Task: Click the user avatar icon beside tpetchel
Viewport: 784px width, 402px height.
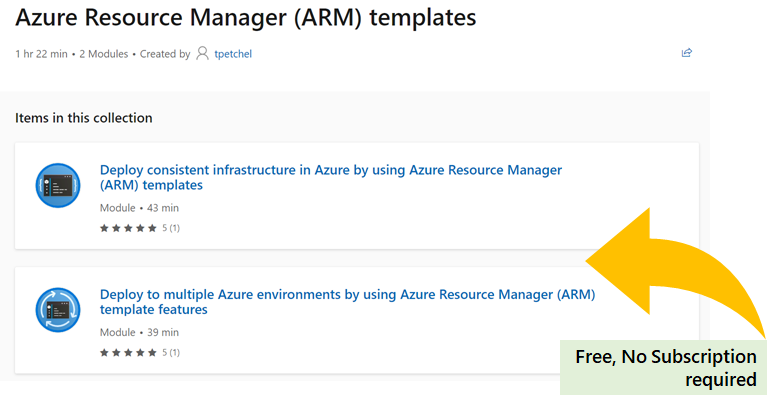Action: [x=202, y=53]
